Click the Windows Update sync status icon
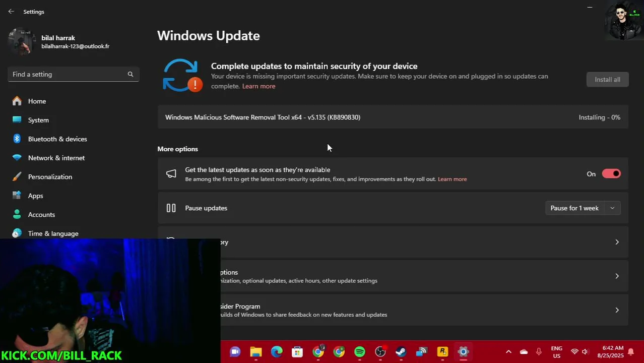Viewport: 644px width, 363px height. (x=182, y=76)
